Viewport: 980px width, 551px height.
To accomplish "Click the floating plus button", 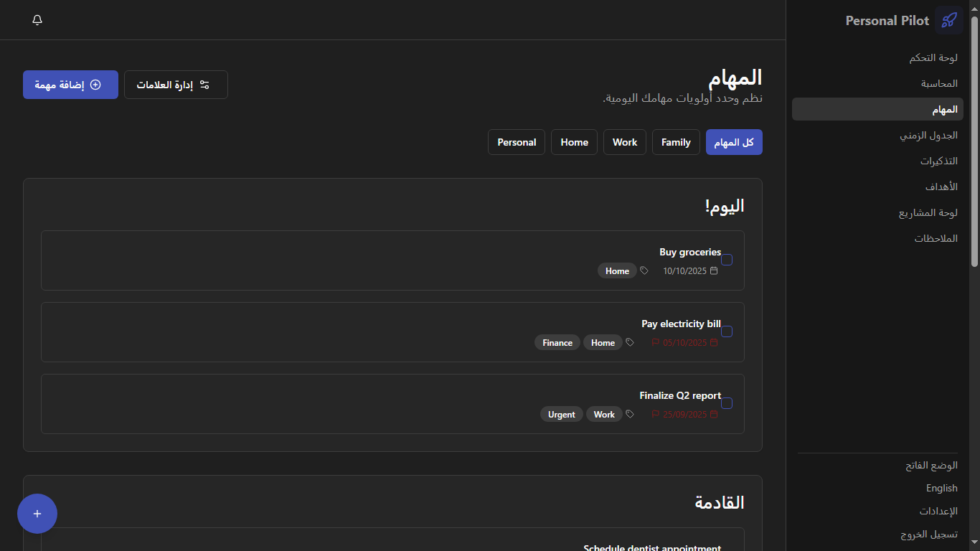I will (x=37, y=514).
